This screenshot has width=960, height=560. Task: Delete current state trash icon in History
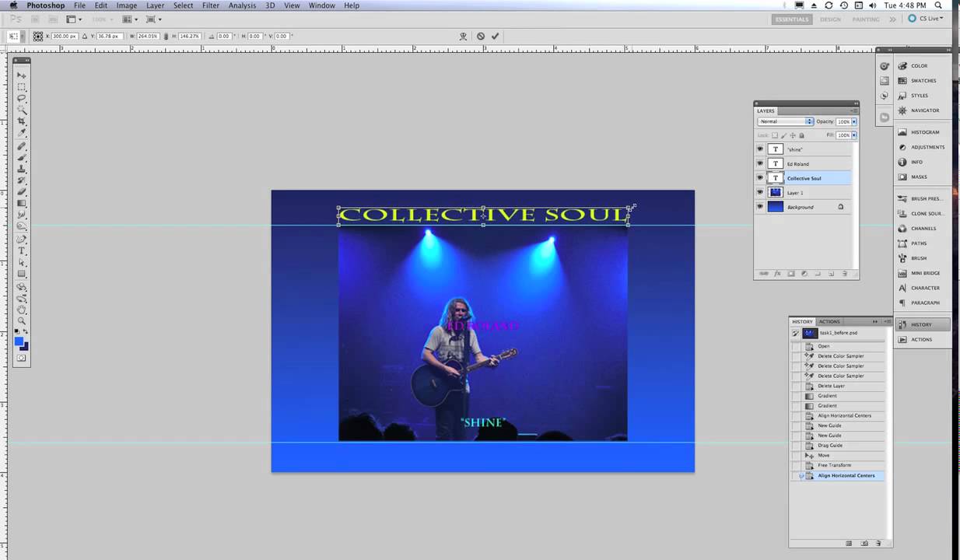pos(878,543)
